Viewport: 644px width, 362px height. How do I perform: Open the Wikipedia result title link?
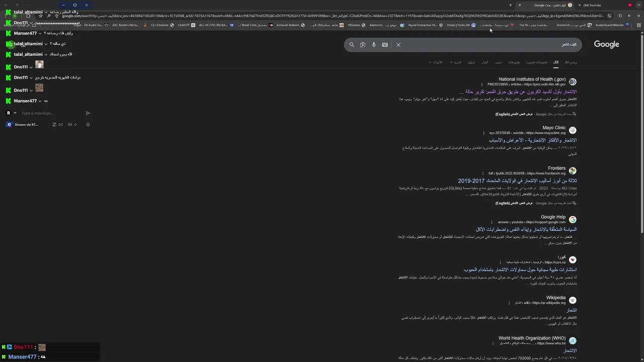point(572,310)
